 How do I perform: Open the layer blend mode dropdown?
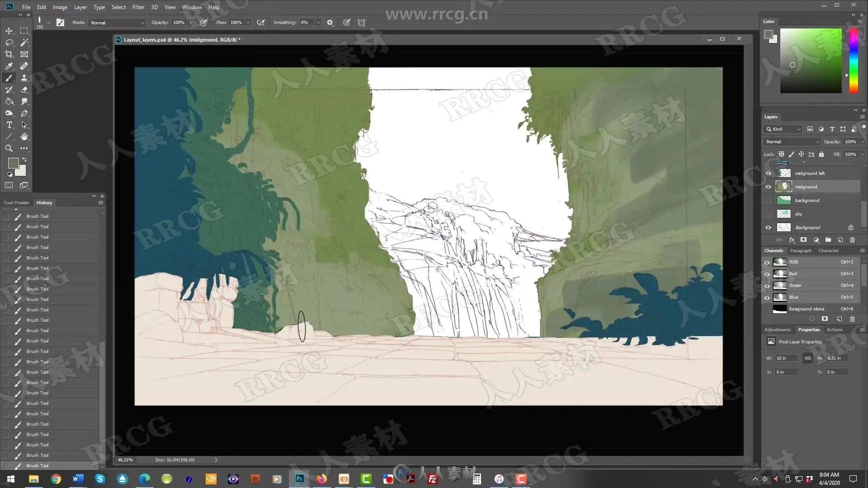pyautogui.click(x=792, y=142)
